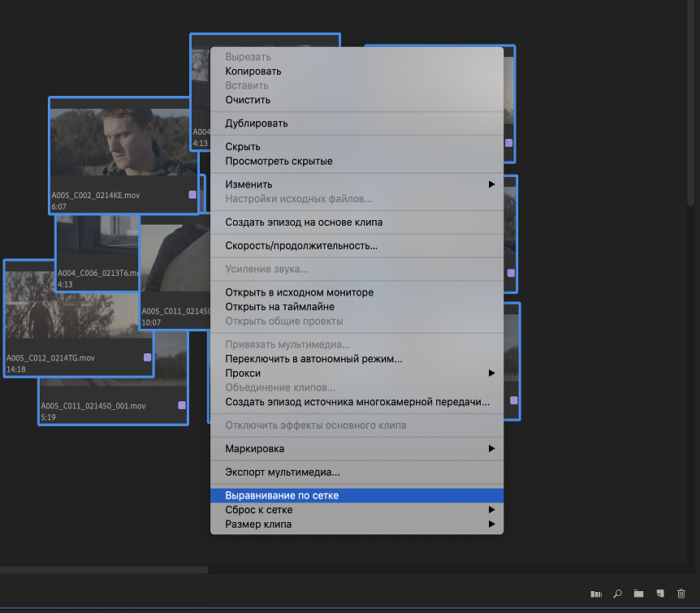This screenshot has height=613, width=700.
Task: Open the Find magnifier icon
Action: tap(617, 594)
